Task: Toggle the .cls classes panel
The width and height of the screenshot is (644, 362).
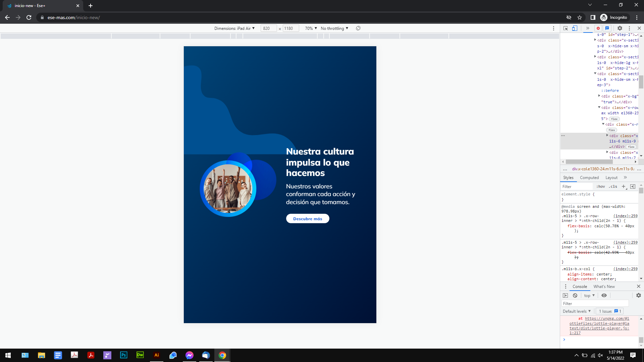Action: pos(613,186)
